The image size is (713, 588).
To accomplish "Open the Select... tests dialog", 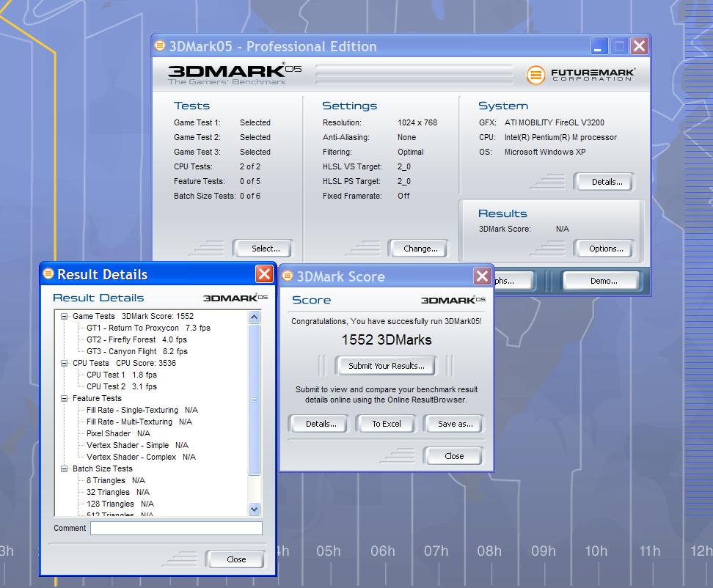I will (263, 249).
